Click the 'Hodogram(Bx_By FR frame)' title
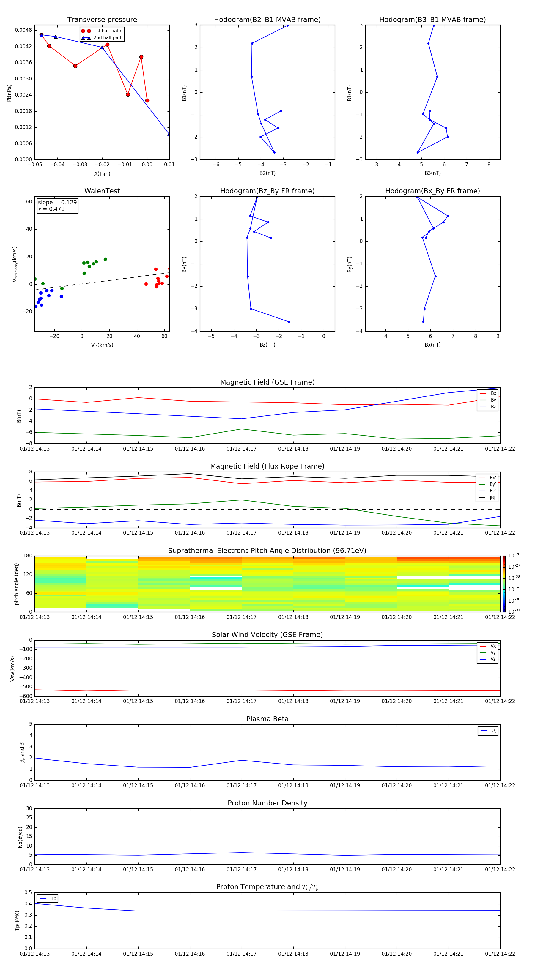The image size is (535, 980). coord(432,191)
